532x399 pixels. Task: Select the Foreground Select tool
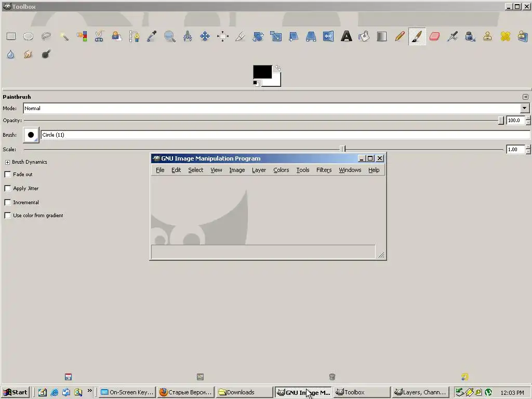(117, 36)
